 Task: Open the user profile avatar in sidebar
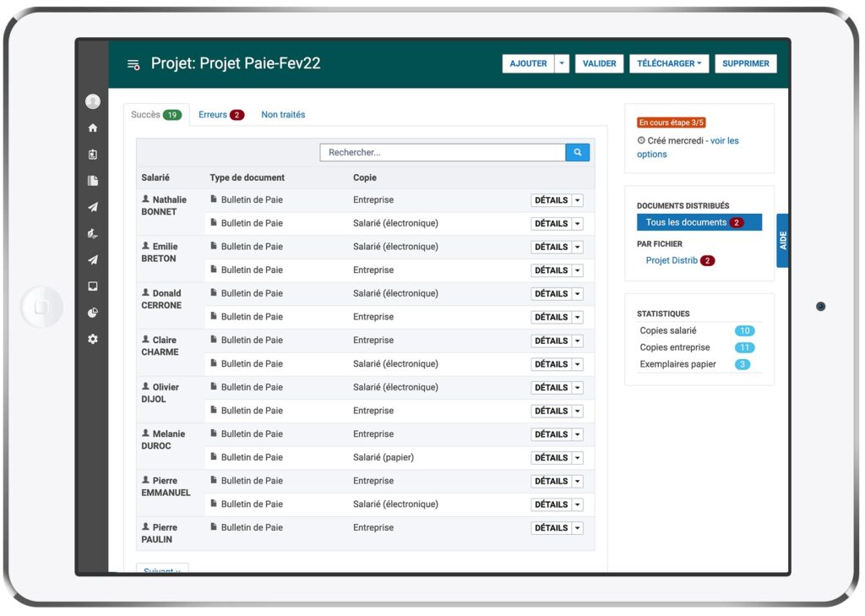pos(93,102)
